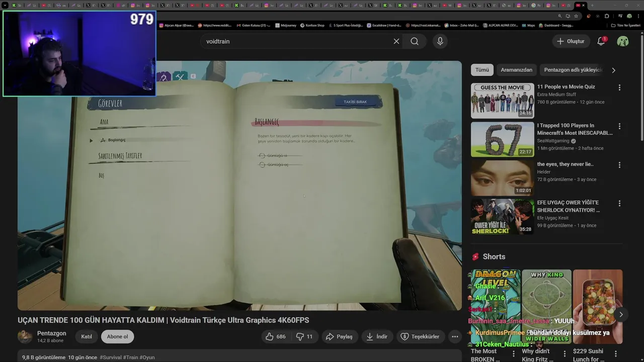Open the #Train hashtag
Image resolution: width=644 pixels, height=362 pixels.
[x=130, y=357]
